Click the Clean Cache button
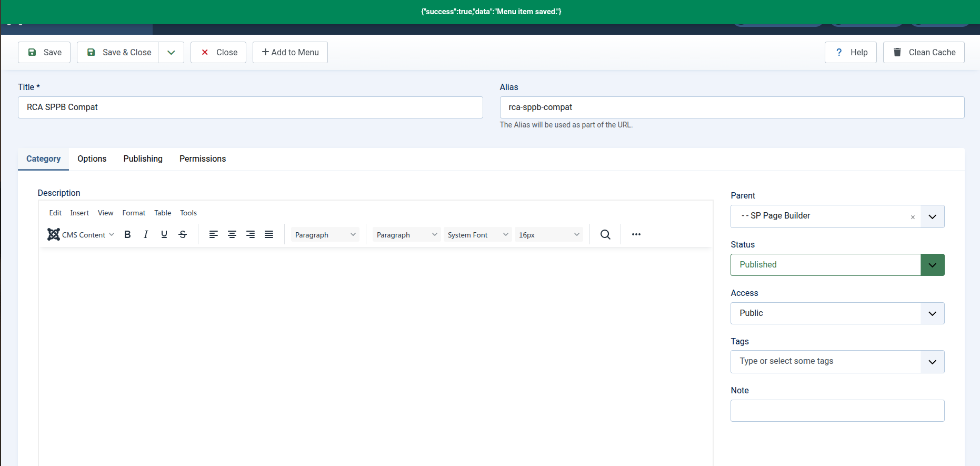Screen dimensions: 980x466 [924, 52]
